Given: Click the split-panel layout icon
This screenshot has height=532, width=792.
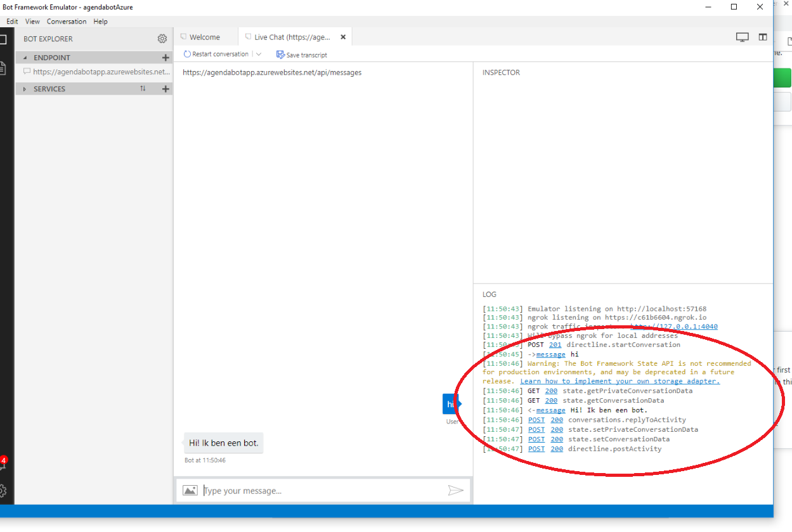Looking at the screenshot, I should point(762,36).
